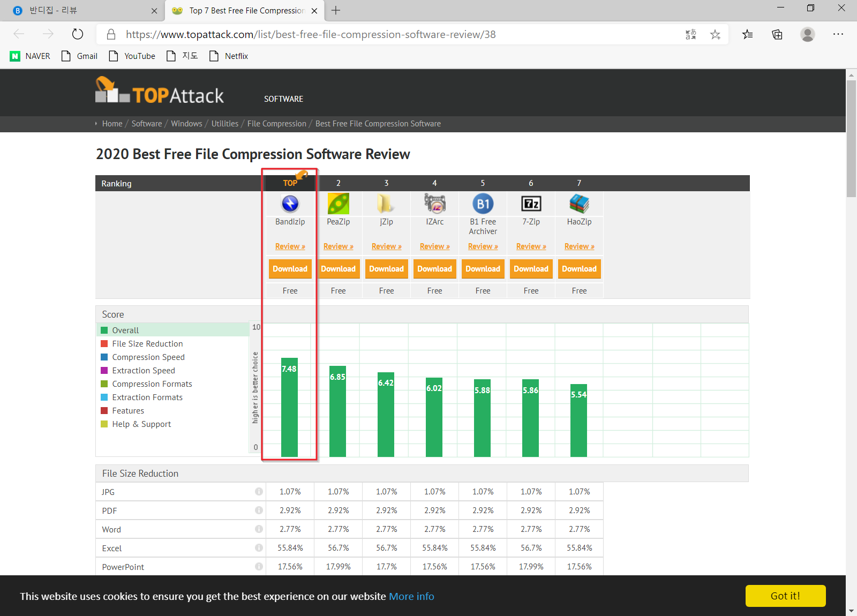This screenshot has height=616, width=857.
Task: Download HaoZip
Action: (x=580, y=269)
